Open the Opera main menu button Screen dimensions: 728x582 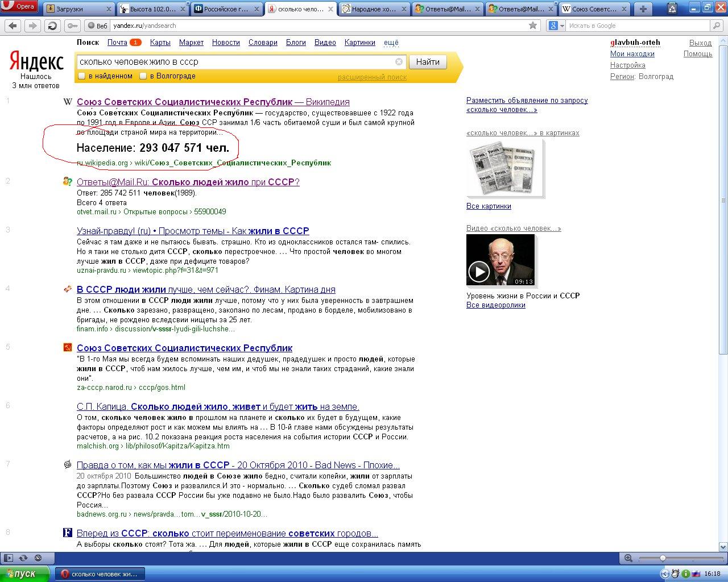coord(20,7)
